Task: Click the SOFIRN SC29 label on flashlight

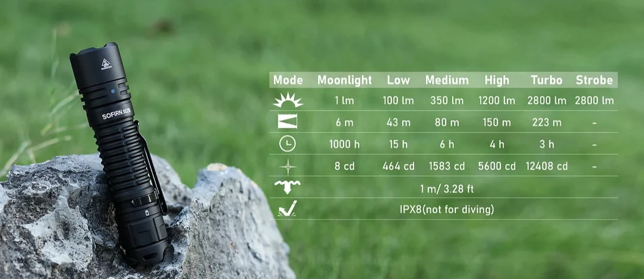Action: [116, 114]
